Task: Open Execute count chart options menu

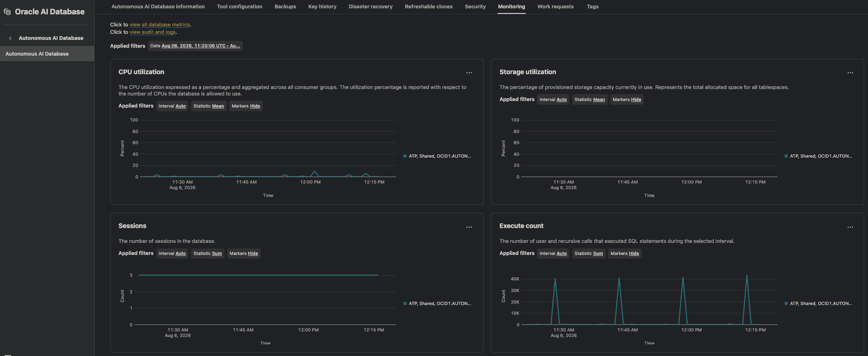Action: click(850, 227)
